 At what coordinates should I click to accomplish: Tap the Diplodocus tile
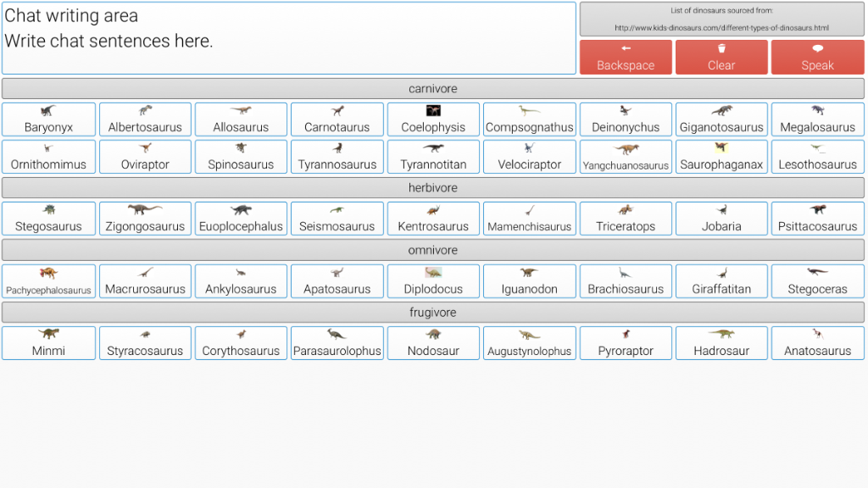433,281
